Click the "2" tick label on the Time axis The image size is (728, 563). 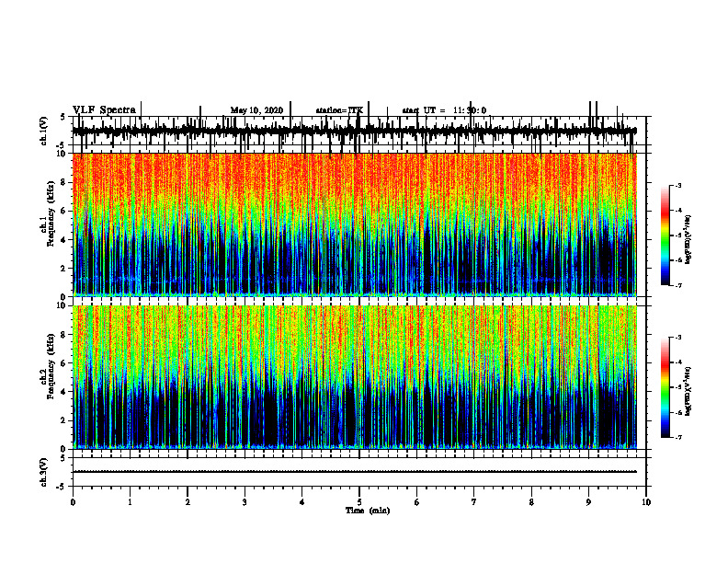(188, 502)
